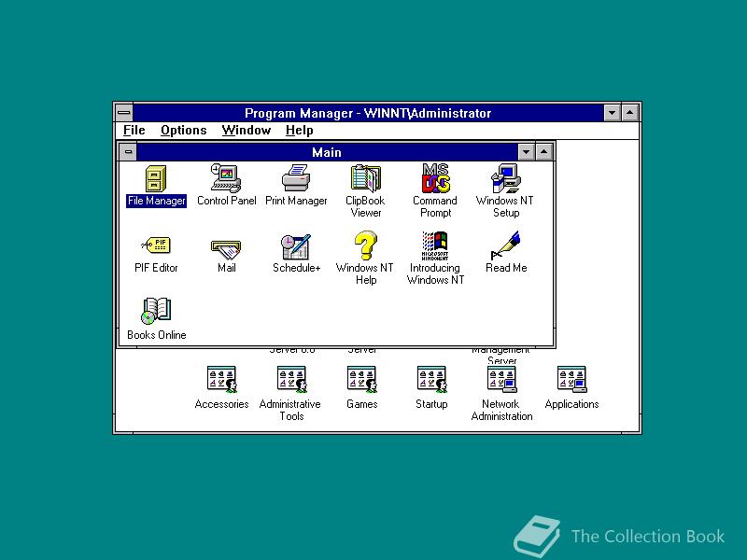Maximize the Program Manager window
This screenshot has width=747, height=560.
pyautogui.click(x=629, y=113)
